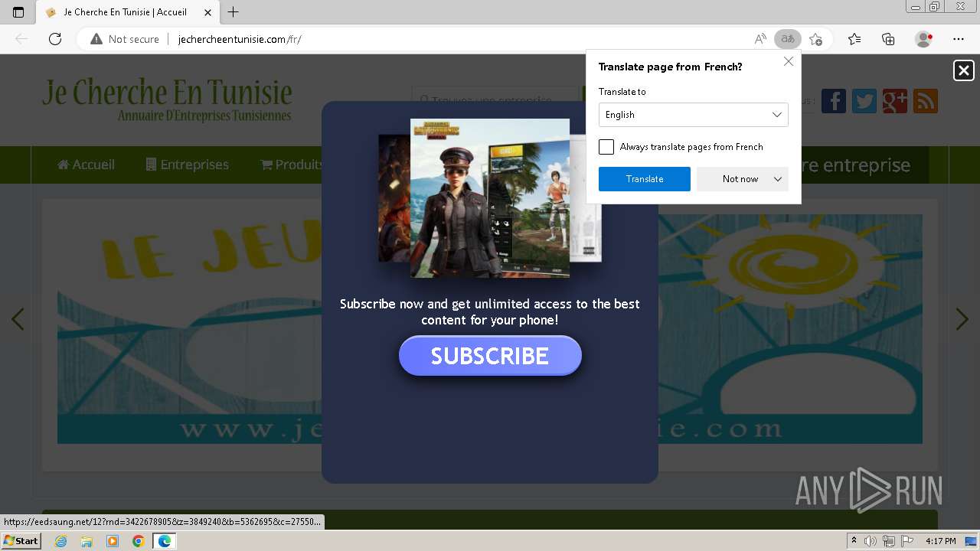Launch Google Chrome from taskbar
Viewport: 980px width, 551px height.
pos(139,541)
